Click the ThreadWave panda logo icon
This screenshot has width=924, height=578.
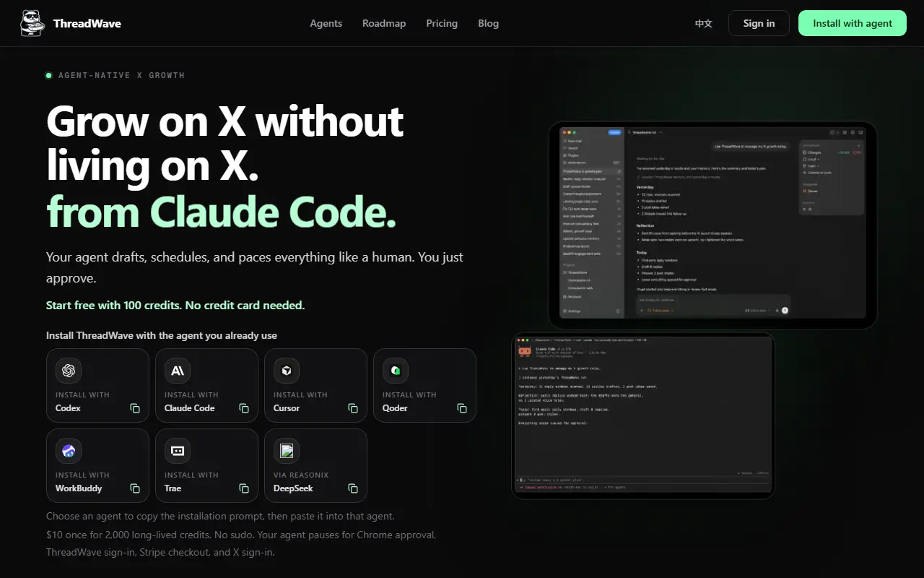[32, 23]
